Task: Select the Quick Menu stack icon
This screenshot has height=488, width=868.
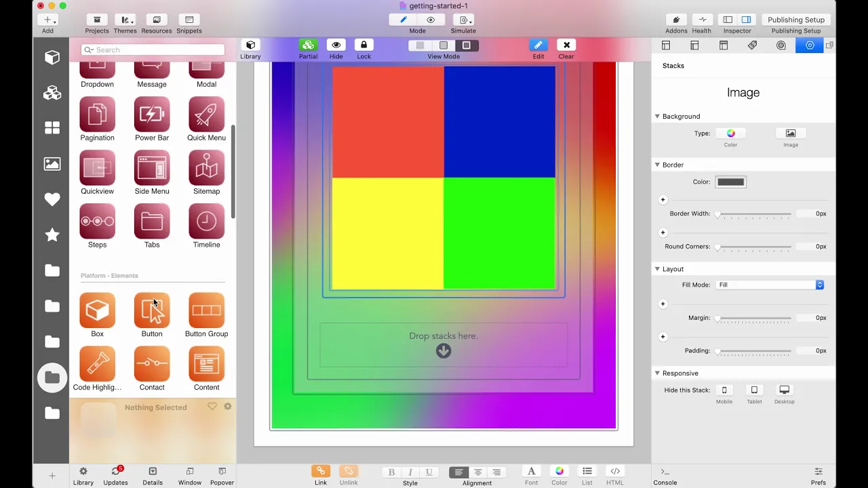Action: [x=206, y=114]
